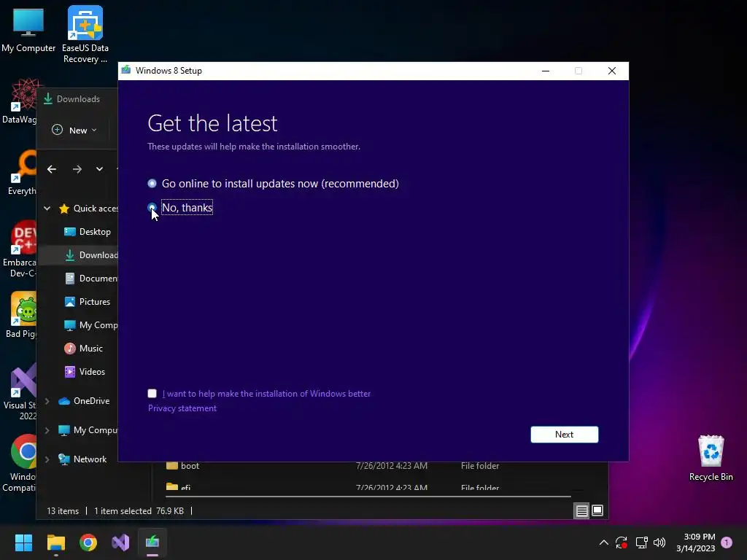Click the Windows 8 Setup title bar icon
The image size is (747, 560).
click(x=125, y=71)
